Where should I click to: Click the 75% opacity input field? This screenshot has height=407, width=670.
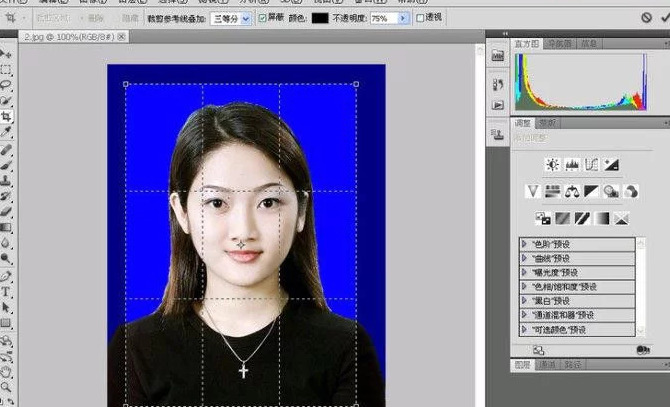[383, 18]
